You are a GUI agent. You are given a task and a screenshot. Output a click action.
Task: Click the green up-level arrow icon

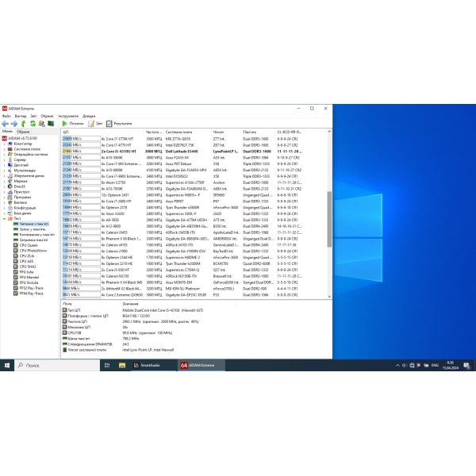(x=23, y=124)
